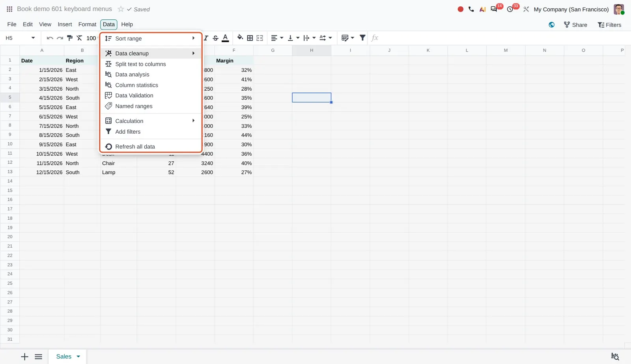
Task: Expand the Calculation submenu
Action: pos(151,121)
